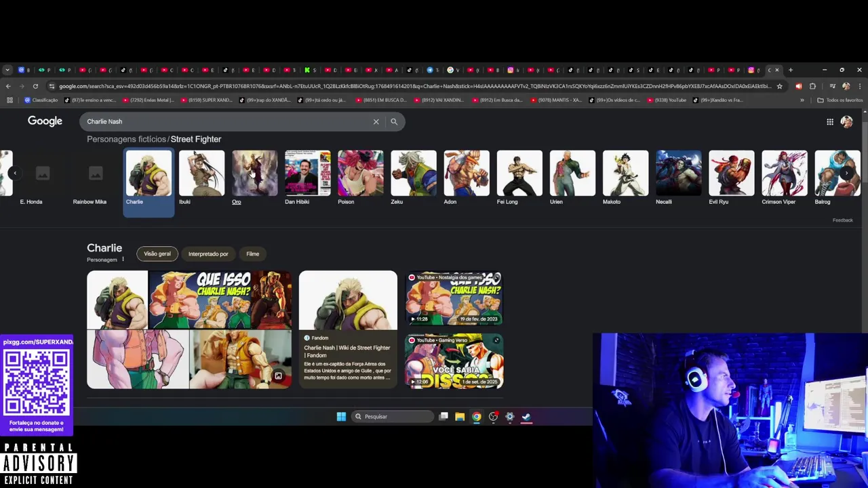
Task: Open image gallery icon on collage
Action: point(278,375)
